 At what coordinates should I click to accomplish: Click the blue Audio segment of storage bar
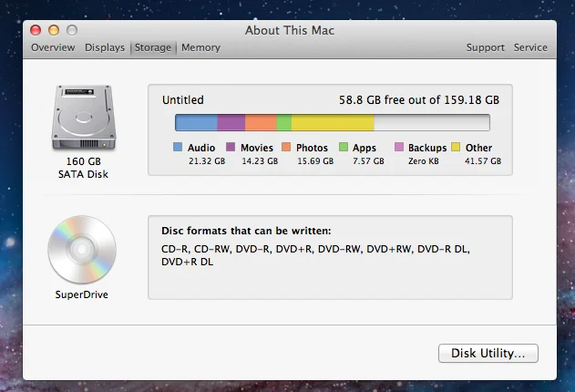coord(196,122)
